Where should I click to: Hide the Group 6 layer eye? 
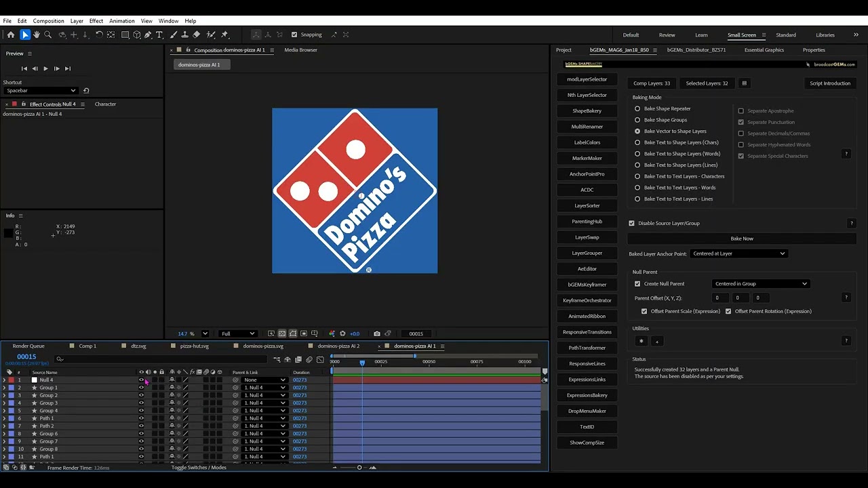pos(141,434)
